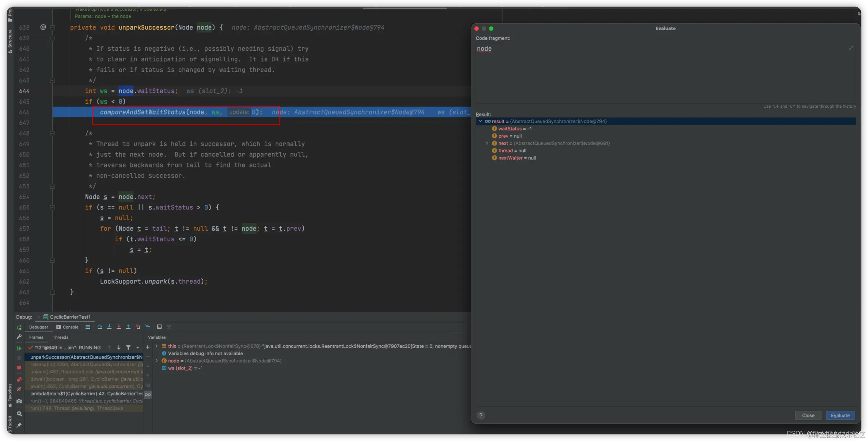868x441 pixels.
Task: Add new watch plus icon
Action: pyautogui.click(x=148, y=348)
